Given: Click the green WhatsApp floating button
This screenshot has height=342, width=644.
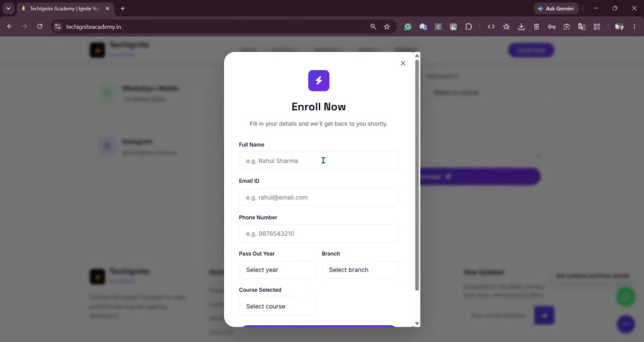Looking at the screenshot, I should click(626, 296).
